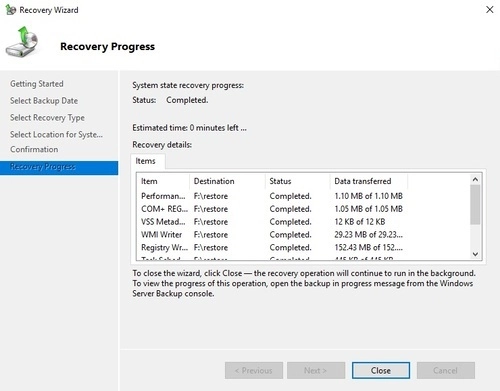The width and height of the screenshot is (500, 391).
Task: Select Select Recovery Type step
Action: (x=47, y=118)
